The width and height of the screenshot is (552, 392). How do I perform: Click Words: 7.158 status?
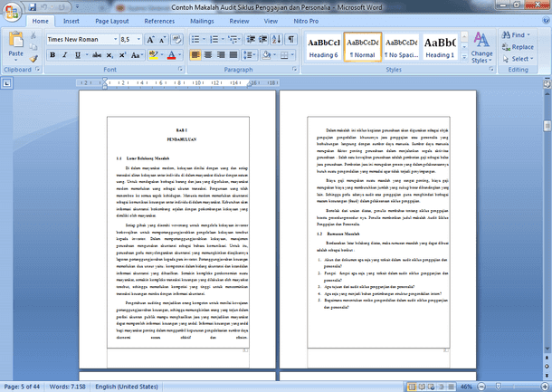click(67, 387)
